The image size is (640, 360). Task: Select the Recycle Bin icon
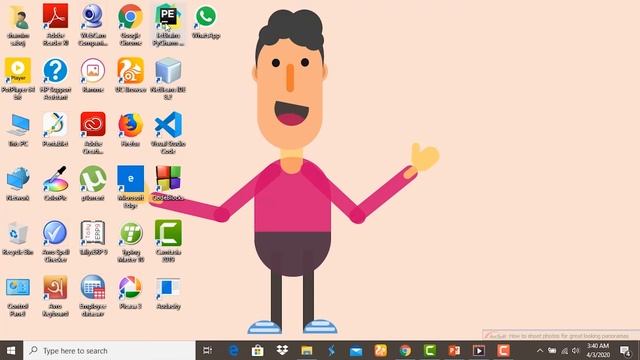coord(18,233)
